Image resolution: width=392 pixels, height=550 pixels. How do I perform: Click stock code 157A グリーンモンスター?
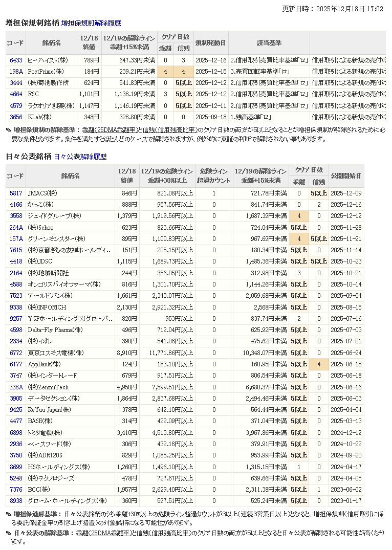click(16, 238)
